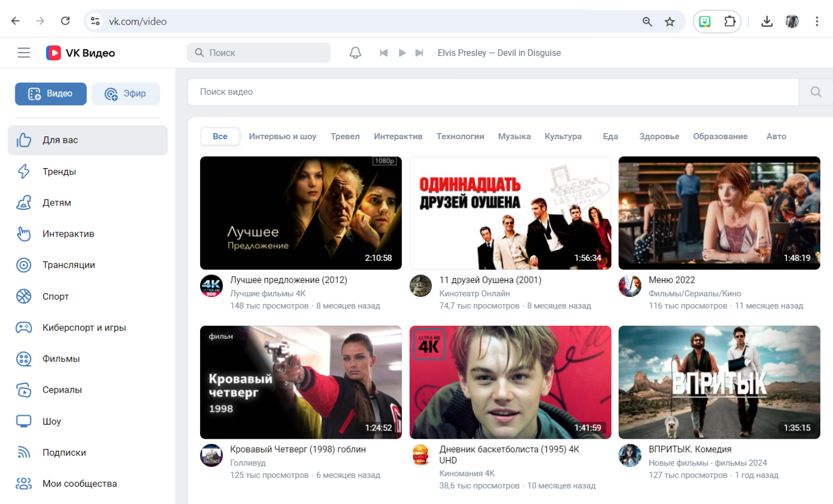Screen dimensions: 833x504
Task: Open Детям icon in sidebar
Action: coord(24,203)
